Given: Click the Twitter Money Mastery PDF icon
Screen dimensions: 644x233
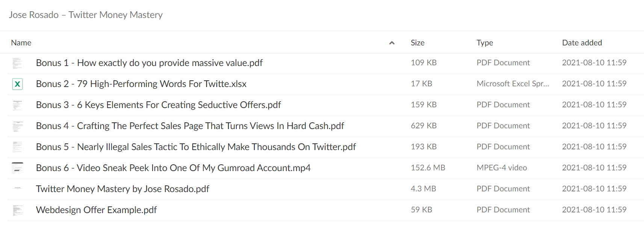Looking at the screenshot, I should 17,189.
